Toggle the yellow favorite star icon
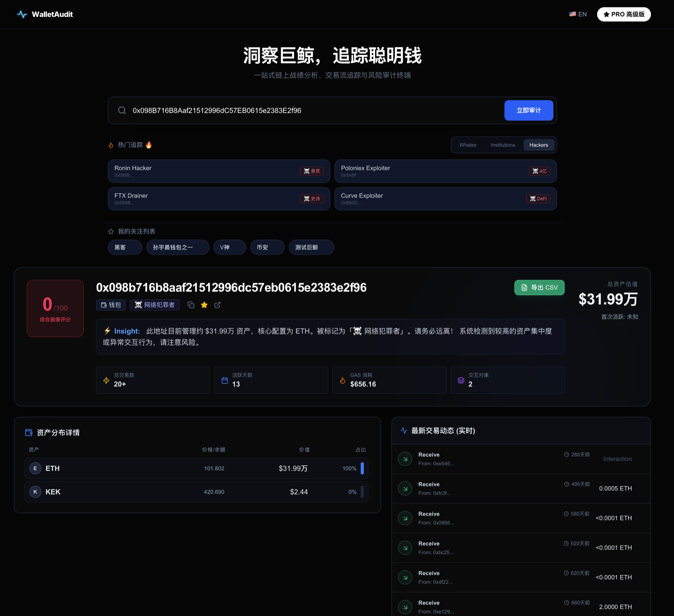 coord(204,305)
